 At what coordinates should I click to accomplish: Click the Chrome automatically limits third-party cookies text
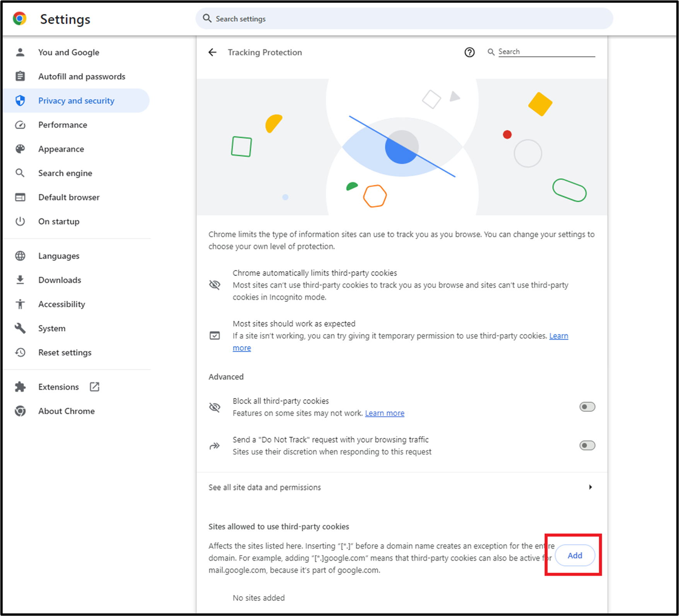point(315,273)
